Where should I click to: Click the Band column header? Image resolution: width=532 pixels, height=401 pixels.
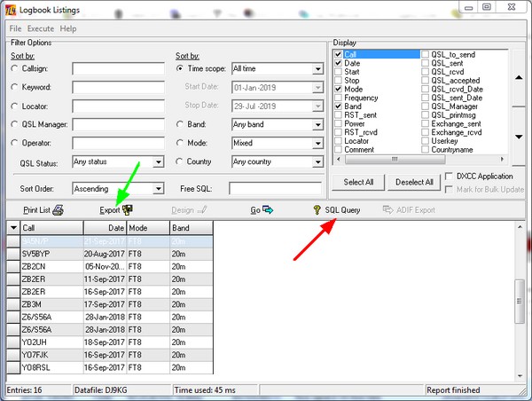tap(192, 228)
